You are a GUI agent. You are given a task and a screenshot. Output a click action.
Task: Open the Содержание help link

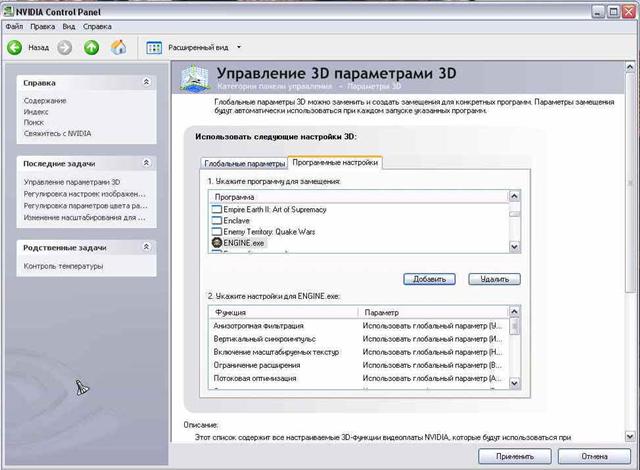(x=45, y=100)
